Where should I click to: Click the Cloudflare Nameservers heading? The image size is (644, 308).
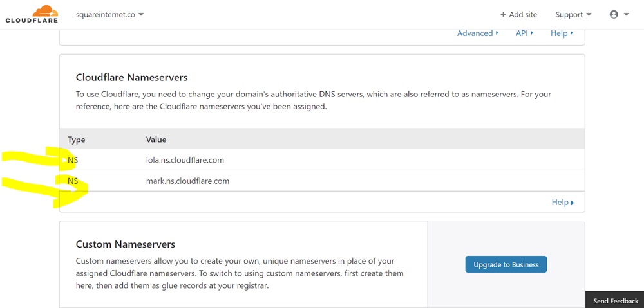tap(132, 77)
